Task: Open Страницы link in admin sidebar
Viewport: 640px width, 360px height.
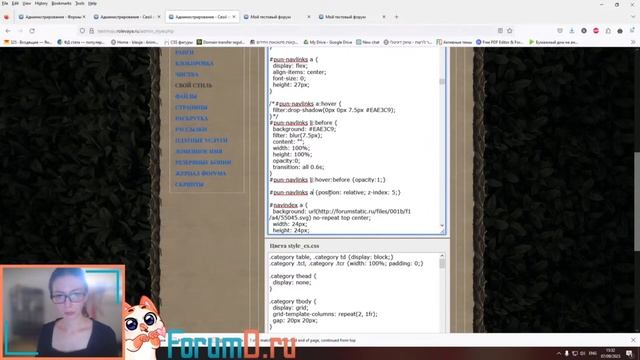Action: click(191, 107)
